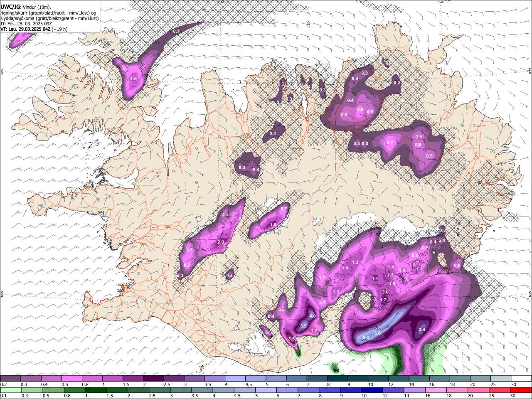Click the 'rigning/skúrir (grænt/blátt/rautt' legend description line

click(48, 13)
